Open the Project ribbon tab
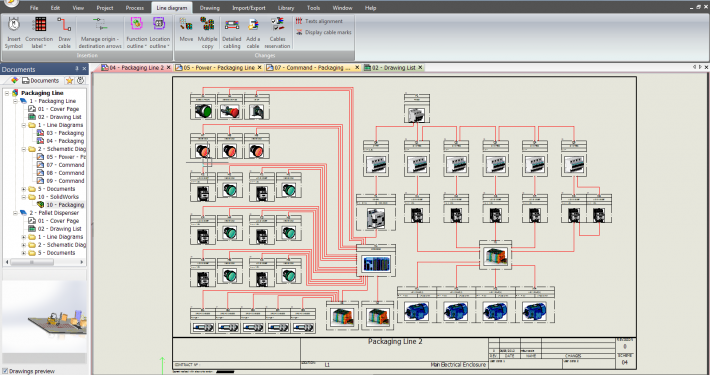 pos(105,8)
